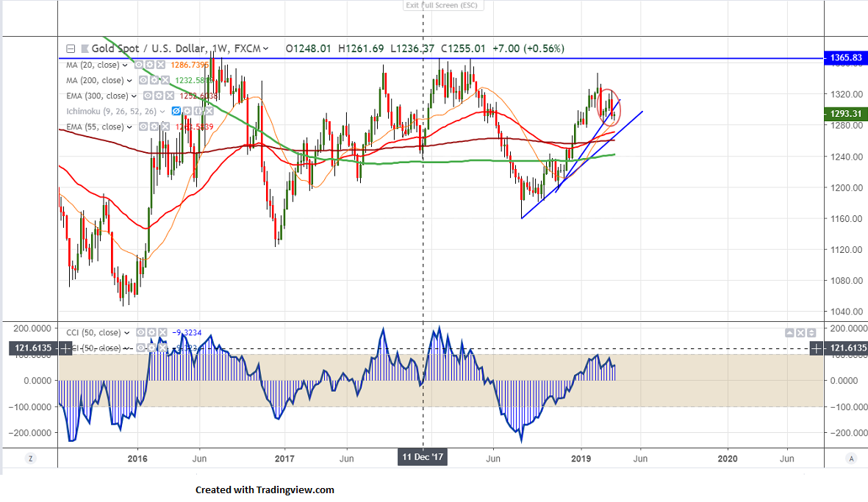Remove top CCI (50, close) indicator with X
868x502 pixels.
coord(162,333)
